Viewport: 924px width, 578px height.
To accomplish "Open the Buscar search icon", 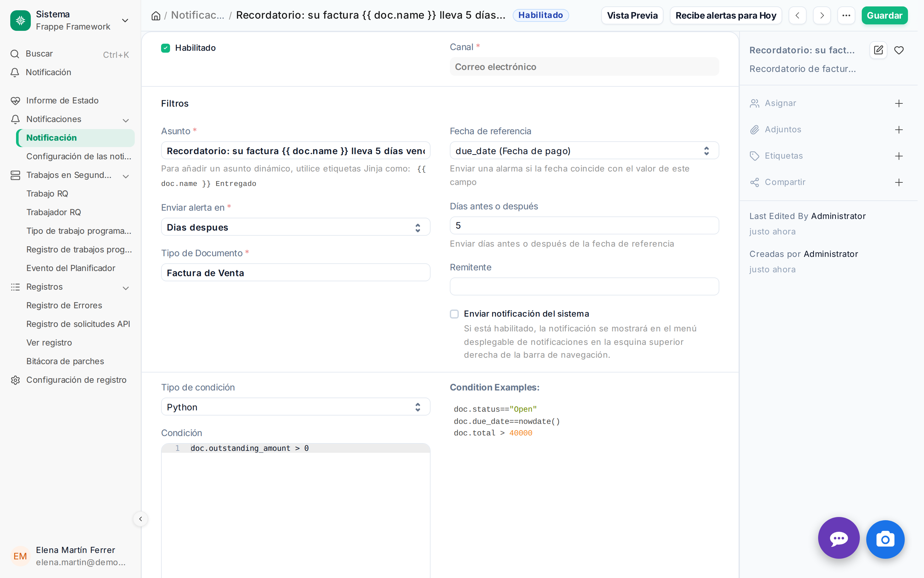I will point(15,54).
